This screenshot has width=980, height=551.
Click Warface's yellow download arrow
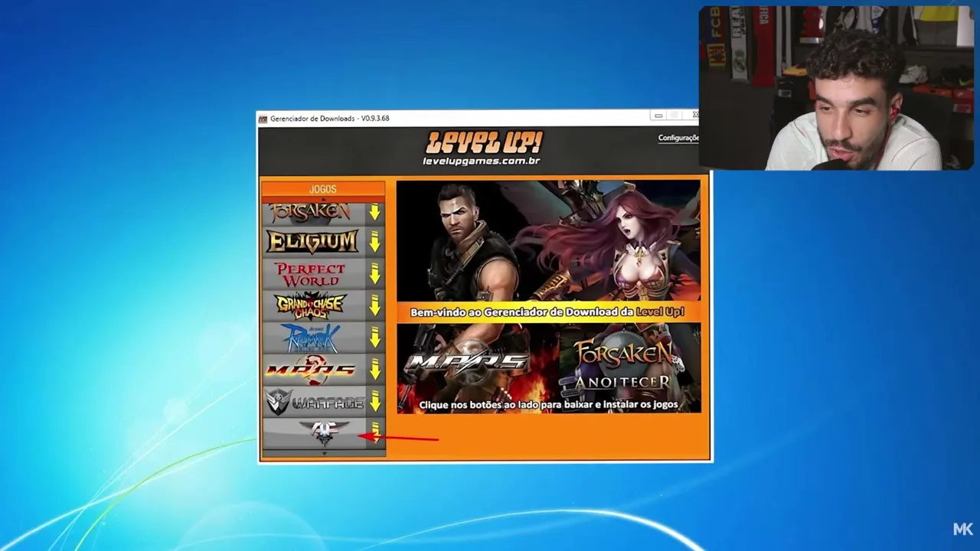pyautogui.click(x=374, y=402)
